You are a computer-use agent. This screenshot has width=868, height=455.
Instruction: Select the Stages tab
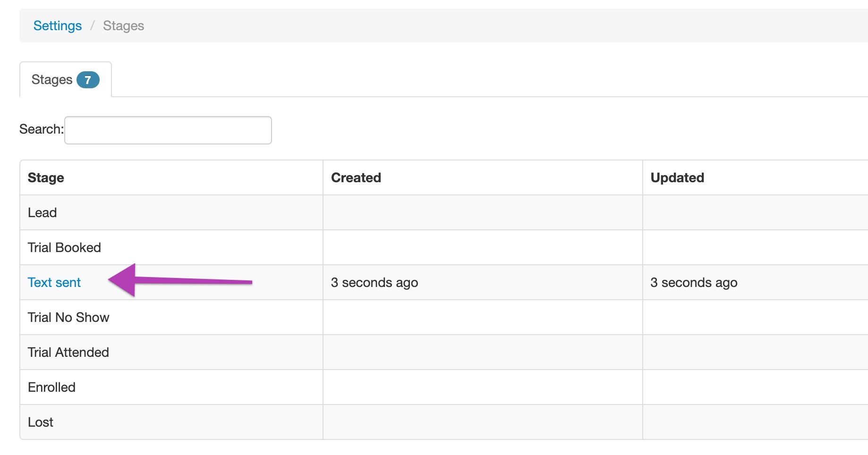tap(52, 80)
